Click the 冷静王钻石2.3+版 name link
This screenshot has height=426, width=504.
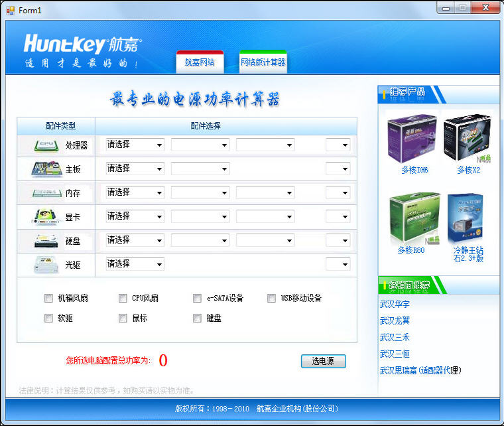click(x=468, y=254)
